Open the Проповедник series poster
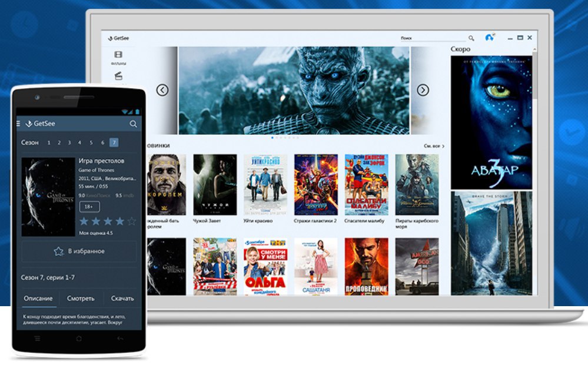 point(366,267)
